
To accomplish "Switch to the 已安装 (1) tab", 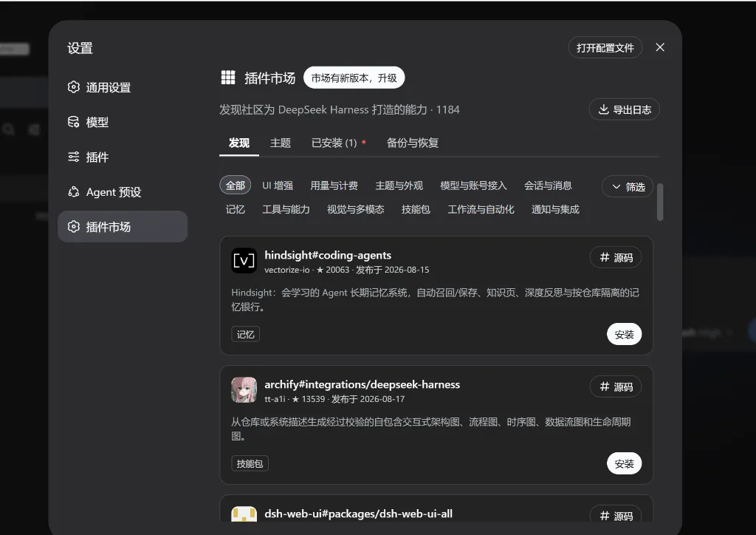I will (334, 143).
